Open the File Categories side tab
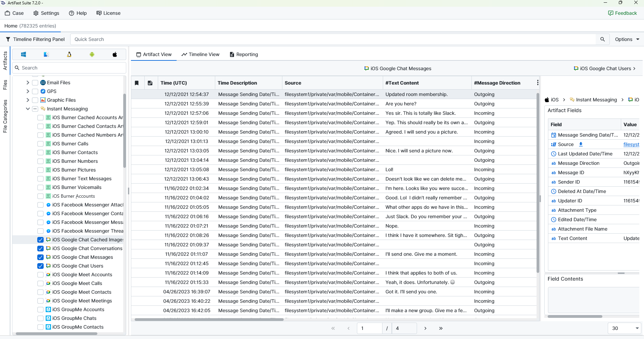Viewport: 644px width, 339px height. tap(5, 116)
